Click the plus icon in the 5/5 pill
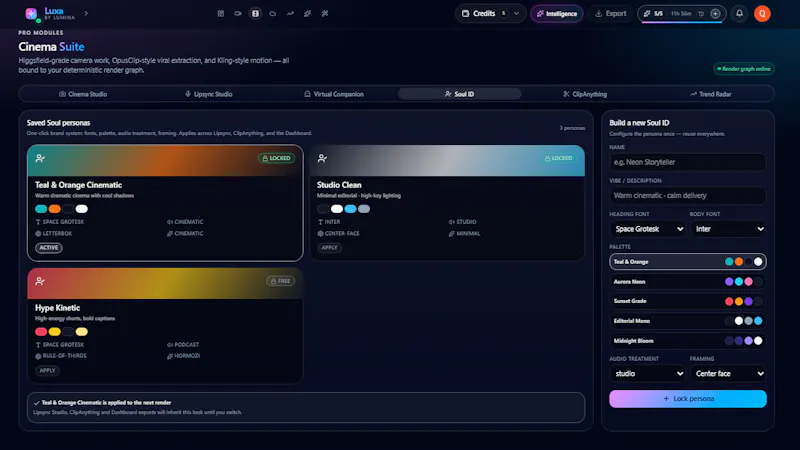 click(x=715, y=14)
